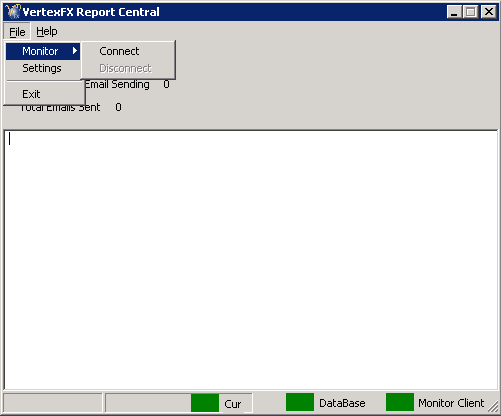Screen dimensions: 501x416
Task: Click inside the white log text area
Action: [x=251, y=260]
